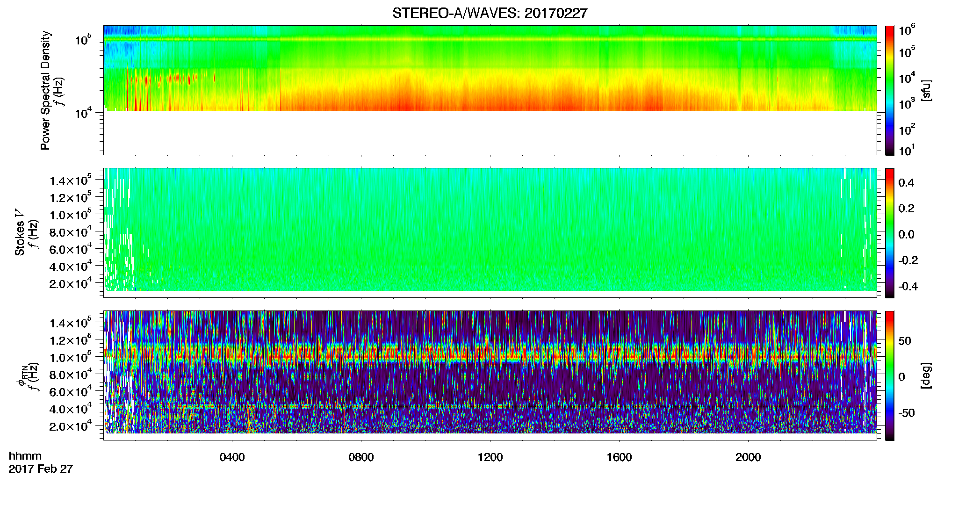The height and width of the screenshot is (505, 980).
Task: Click the 1600 time axis label
Action: tap(619, 457)
